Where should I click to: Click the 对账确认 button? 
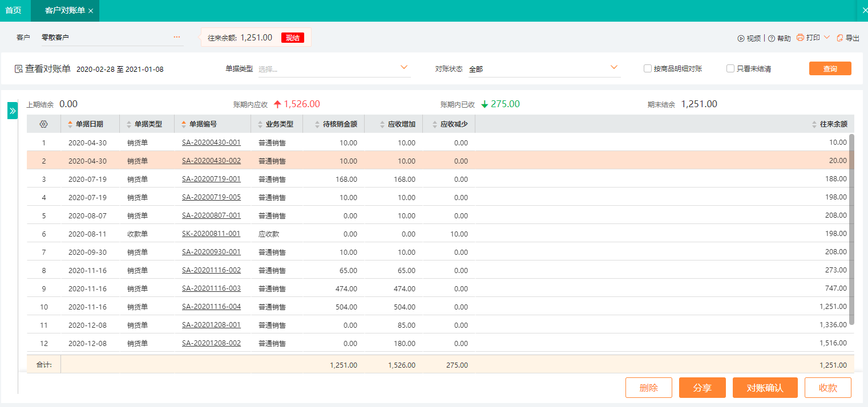coord(765,388)
